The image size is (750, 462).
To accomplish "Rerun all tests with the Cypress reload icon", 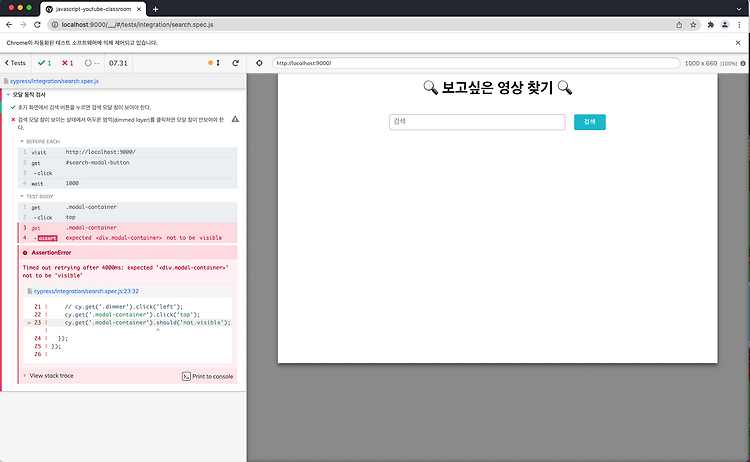I will (235, 63).
